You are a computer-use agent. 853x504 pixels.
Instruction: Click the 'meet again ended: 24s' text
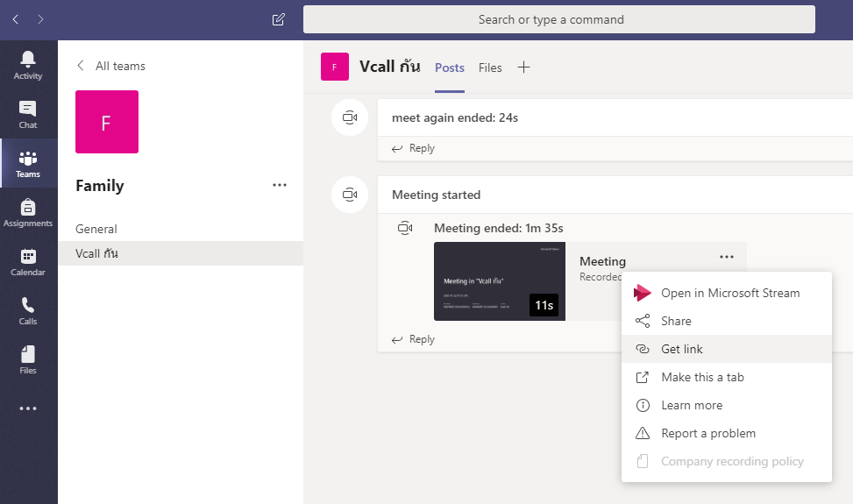pos(455,118)
